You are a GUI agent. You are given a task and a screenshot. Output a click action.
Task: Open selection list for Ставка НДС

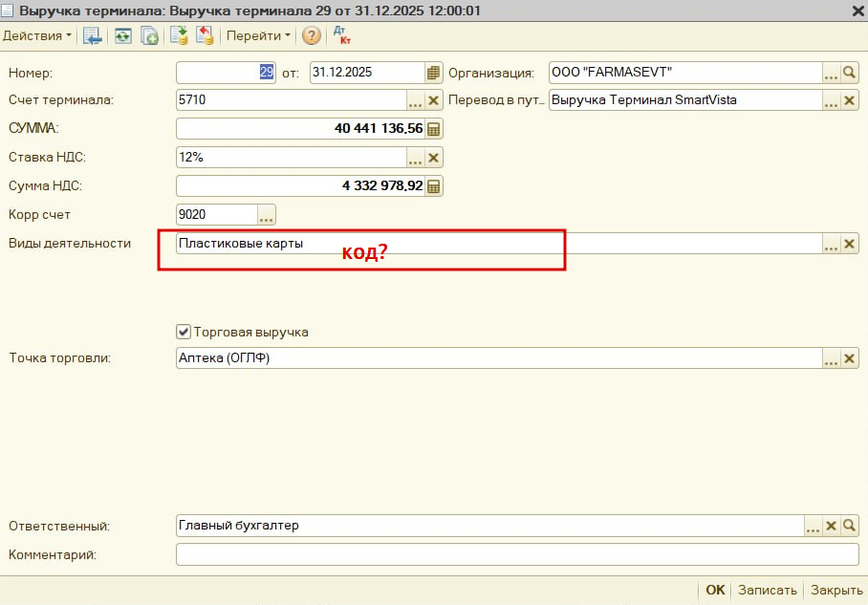(415, 158)
